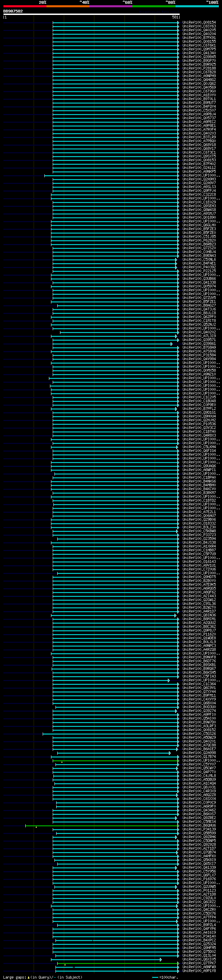Click the cyan ~100% identity legend bar

[x=197, y=6]
